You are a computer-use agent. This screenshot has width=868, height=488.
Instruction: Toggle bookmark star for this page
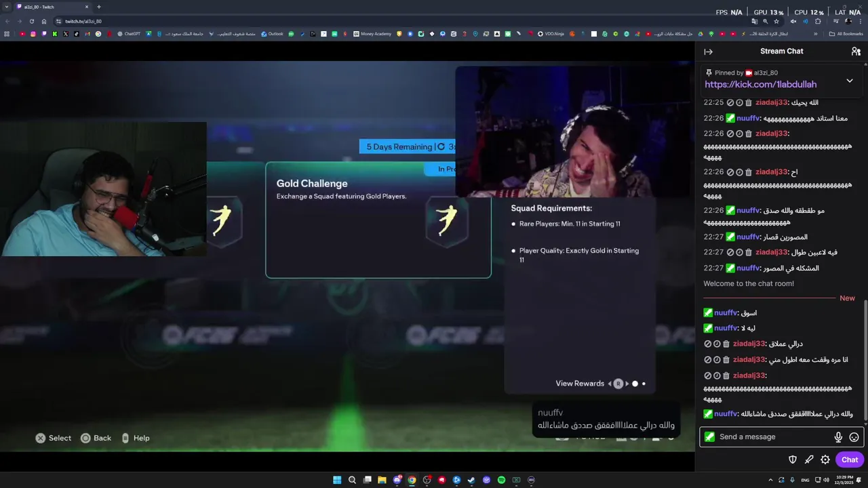tap(776, 21)
